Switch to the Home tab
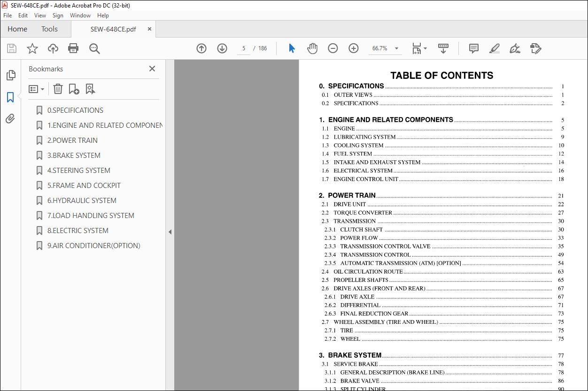The image size is (588, 391). pos(17,29)
